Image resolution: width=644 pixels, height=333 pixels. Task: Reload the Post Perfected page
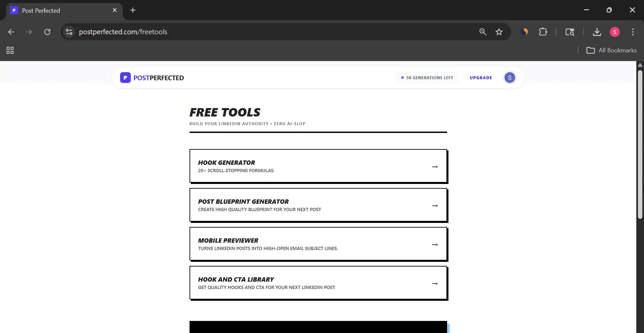(47, 32)
